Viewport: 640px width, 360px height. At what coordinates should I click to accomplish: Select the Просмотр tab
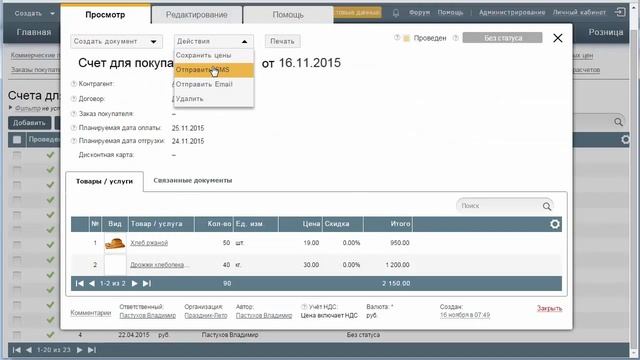105,15
